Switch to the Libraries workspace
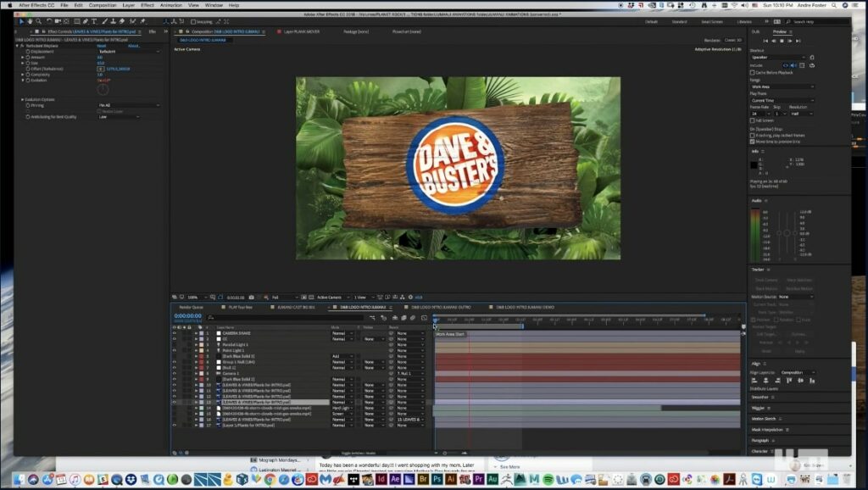 coord(744,21)
